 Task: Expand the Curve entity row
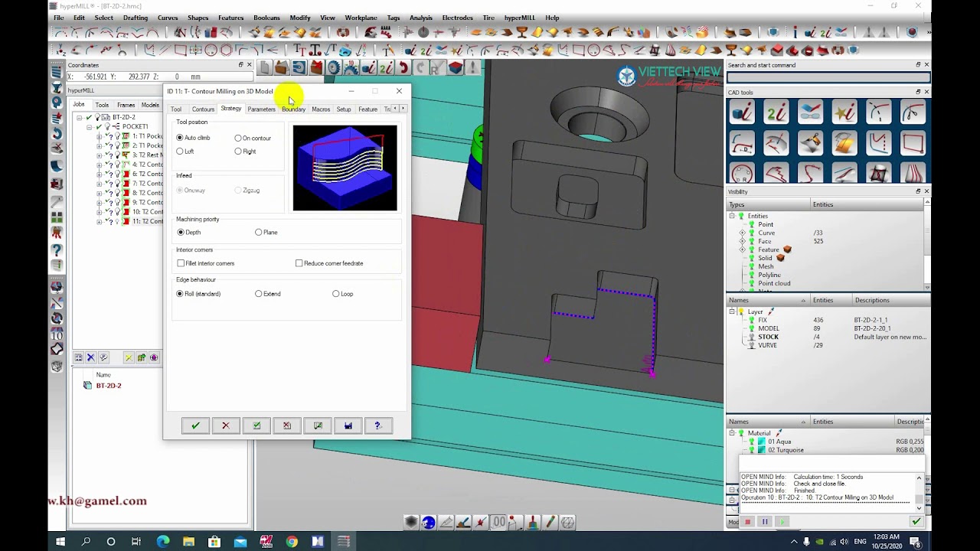coord(742,233)
